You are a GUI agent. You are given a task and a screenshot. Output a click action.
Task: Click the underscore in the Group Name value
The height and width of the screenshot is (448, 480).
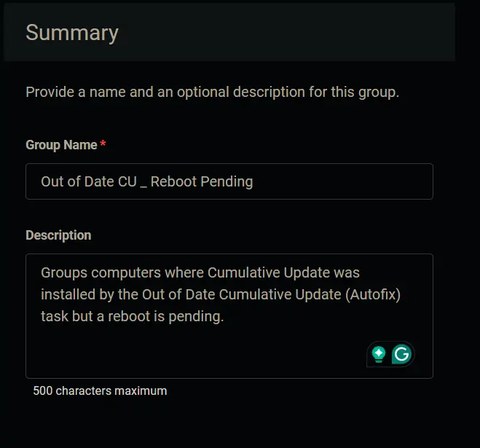(x=143, y=186)
